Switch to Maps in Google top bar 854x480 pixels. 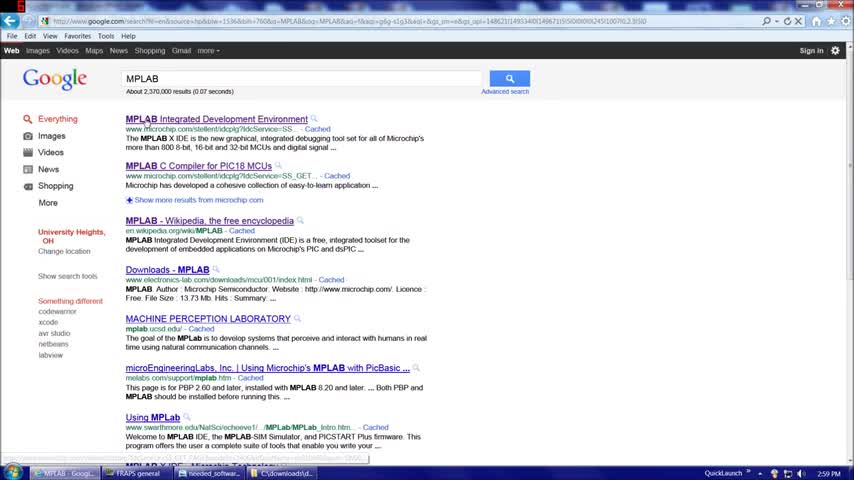94,51
